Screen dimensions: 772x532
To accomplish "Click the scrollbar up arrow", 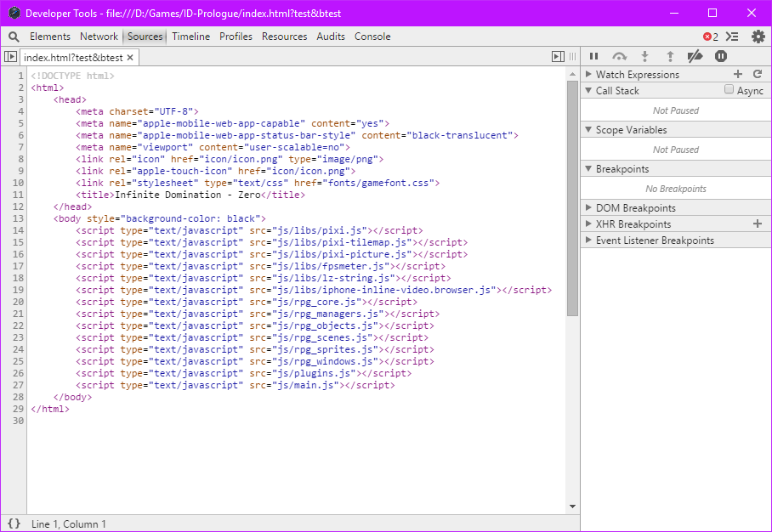I will (572, 74).
